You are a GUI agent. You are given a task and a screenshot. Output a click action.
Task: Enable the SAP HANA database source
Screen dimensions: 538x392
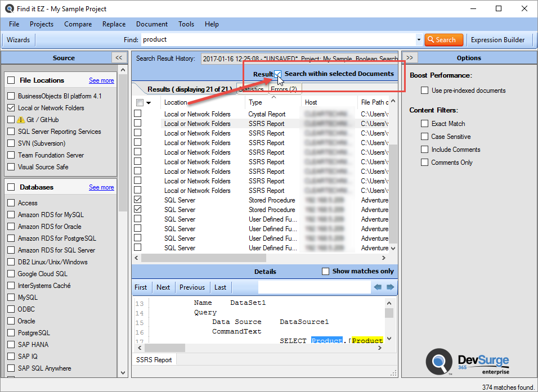[x=11, y=344]
